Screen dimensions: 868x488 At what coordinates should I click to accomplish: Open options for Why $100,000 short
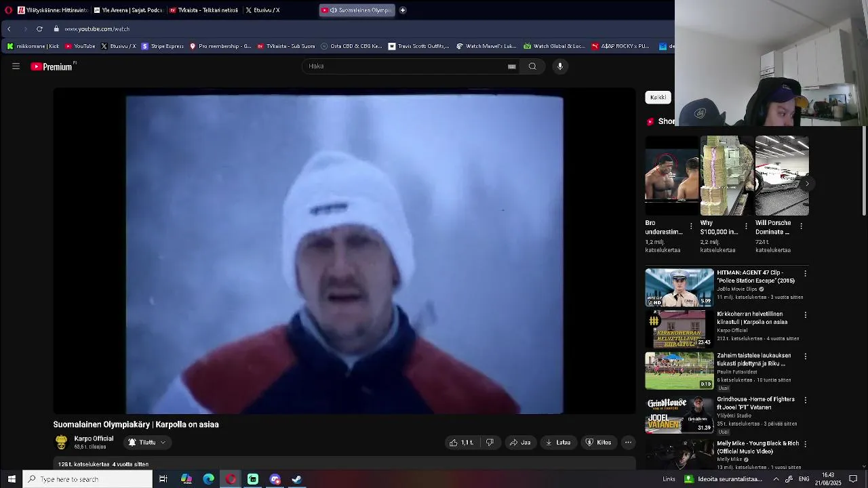click(x=746, y=226)
